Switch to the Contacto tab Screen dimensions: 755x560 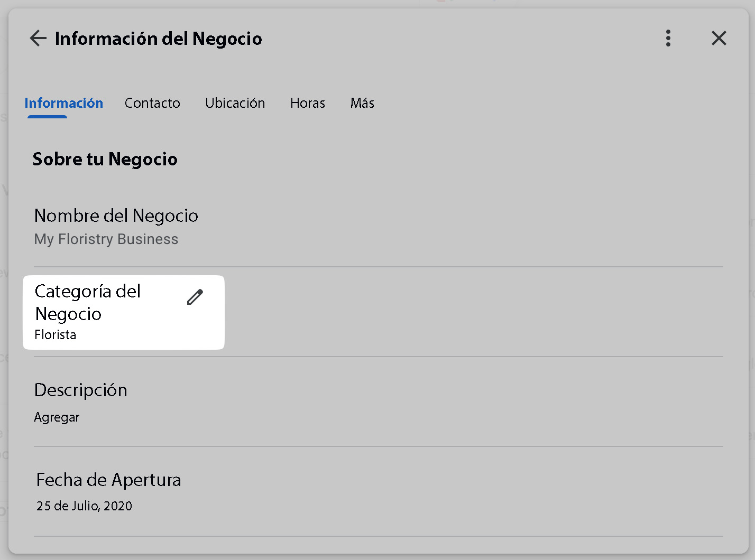(x=152, y=103)
